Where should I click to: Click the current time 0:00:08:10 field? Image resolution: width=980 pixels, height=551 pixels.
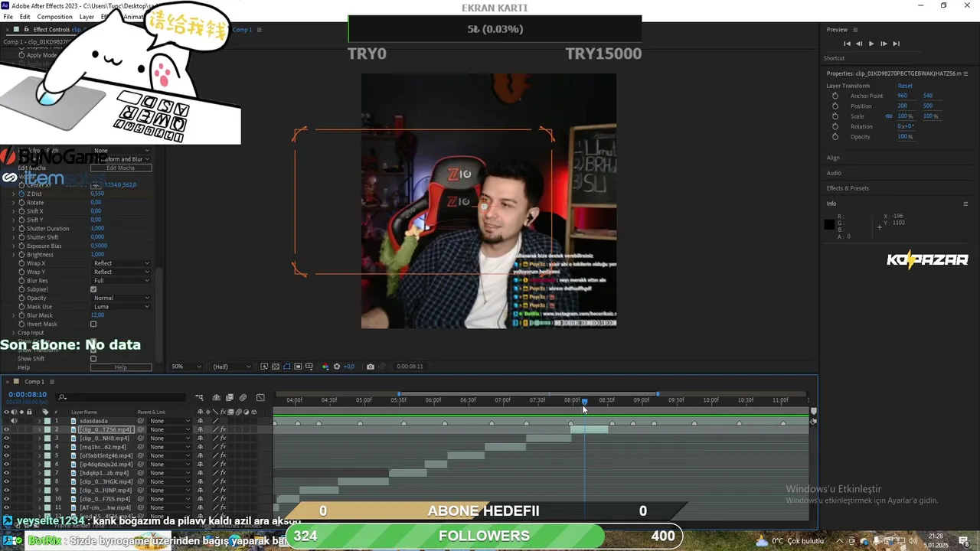(28, 394)
